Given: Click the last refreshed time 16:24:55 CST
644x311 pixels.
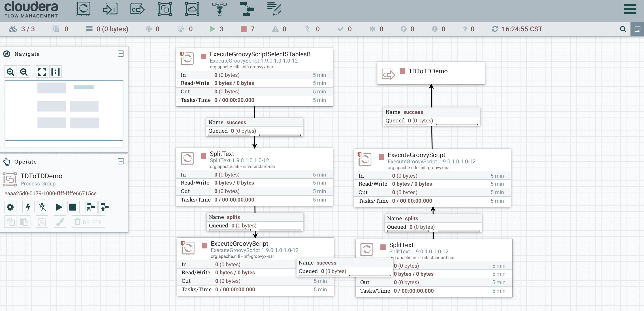Looking at the screenshot, I should pos(522,29).
